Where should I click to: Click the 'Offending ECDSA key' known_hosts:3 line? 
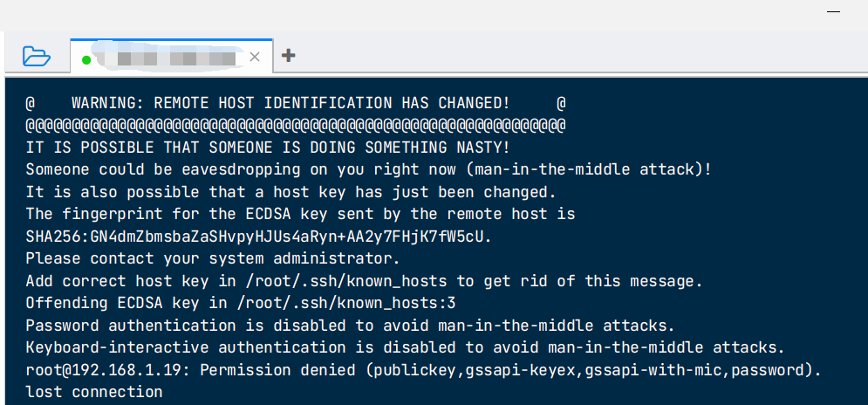(240, 303)
